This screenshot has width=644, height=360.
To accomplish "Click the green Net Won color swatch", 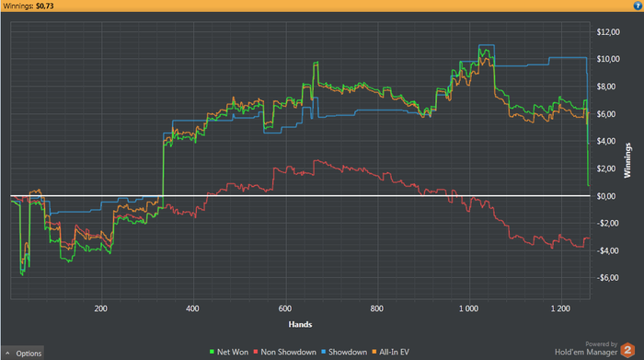I will click(212, 352).
